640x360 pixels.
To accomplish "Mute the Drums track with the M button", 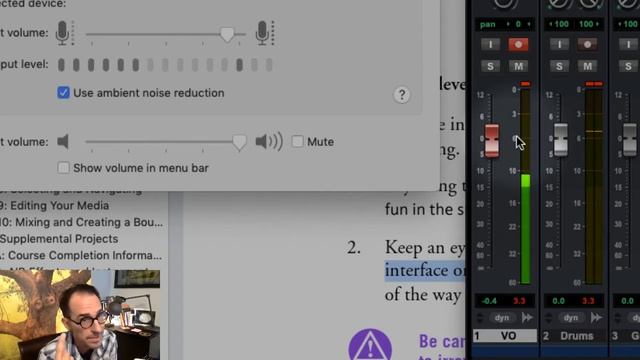I will pyautogui.click(x=587, y=66).
